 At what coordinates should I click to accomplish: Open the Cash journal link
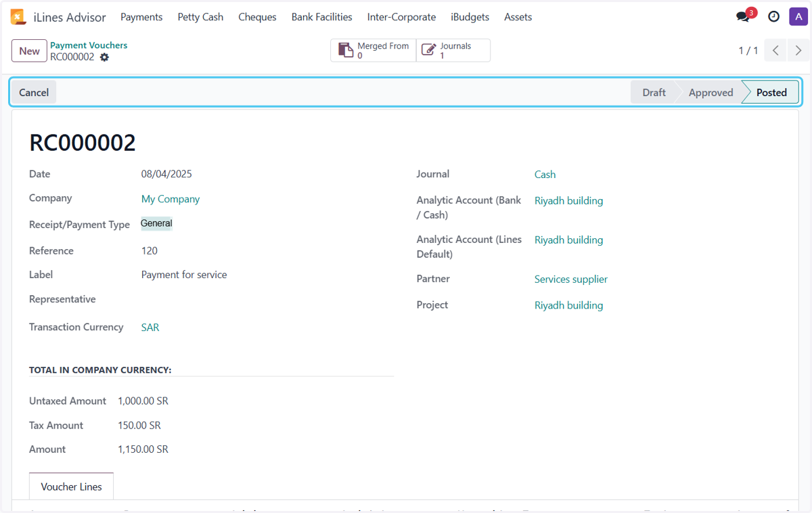[x=545, y=175]
